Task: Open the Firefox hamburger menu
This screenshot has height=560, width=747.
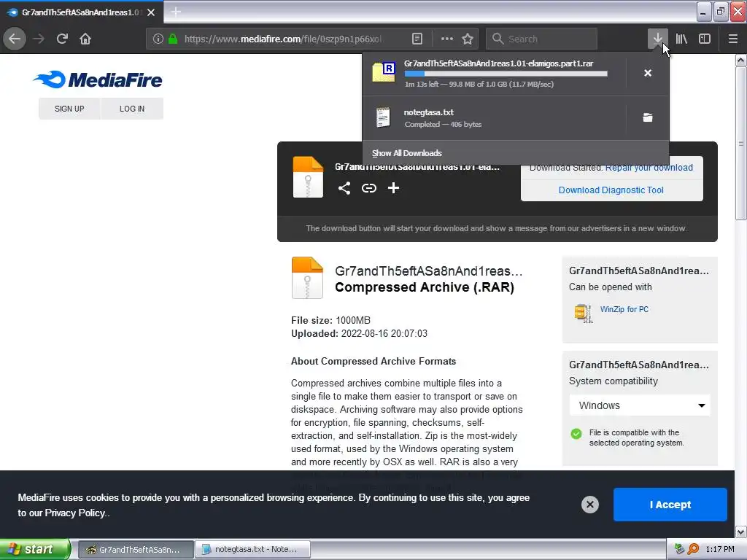Action: (x=732, y=39)
